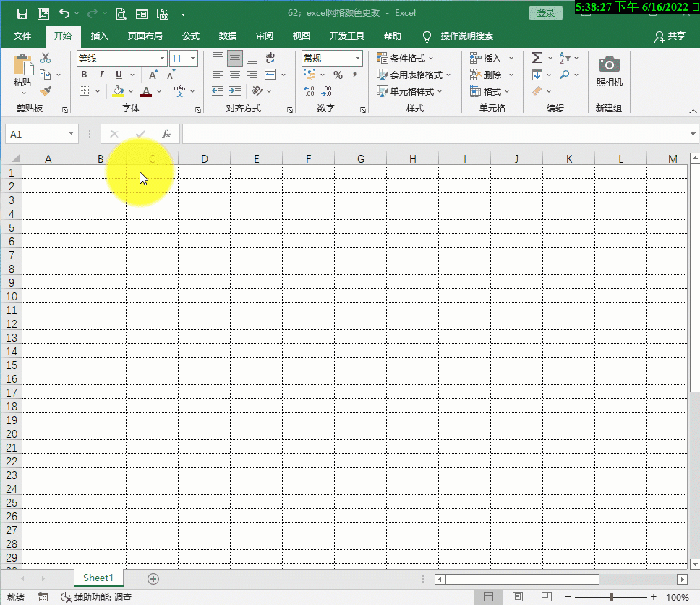The height and width of the screenshot is (605, 700).
Task: Toggle Underline formatting
Action: pos(119,75)
